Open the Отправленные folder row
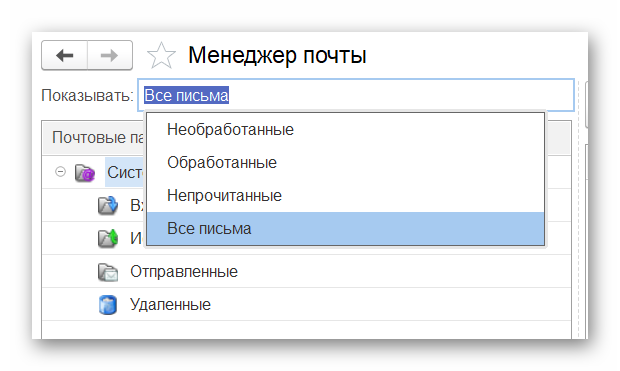The width and height of the screenshot is (620, 371). [x=306, y=271]
